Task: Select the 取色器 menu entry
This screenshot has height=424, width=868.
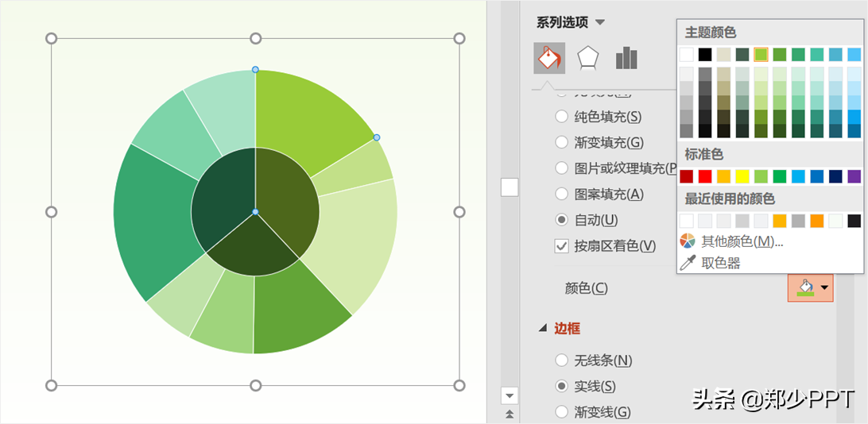Action: [x=721, y=263]
